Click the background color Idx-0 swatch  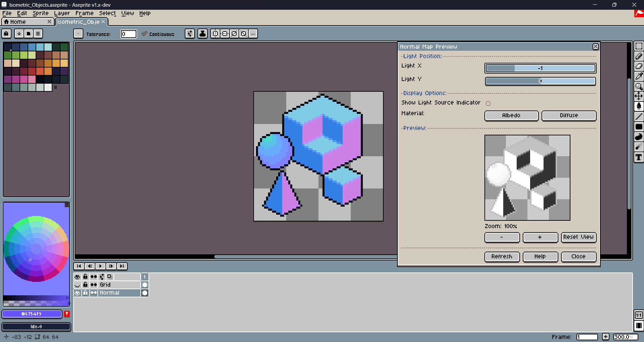(36, 327)
